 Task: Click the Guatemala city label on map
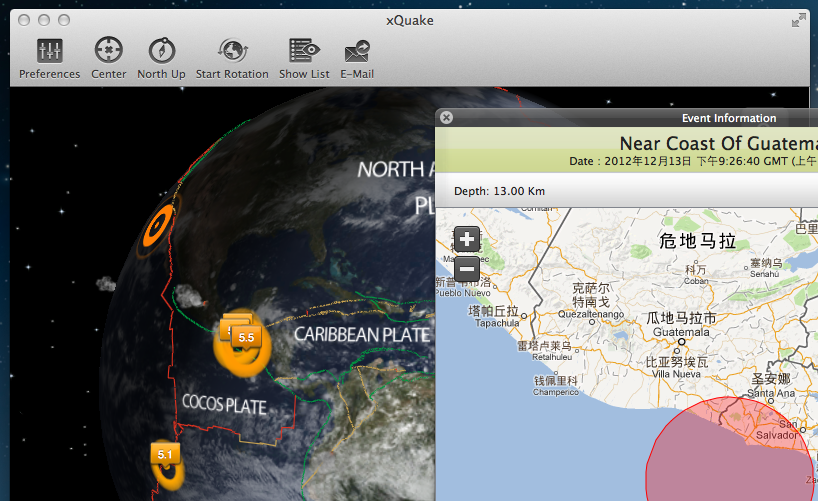(x=681, y=332)
